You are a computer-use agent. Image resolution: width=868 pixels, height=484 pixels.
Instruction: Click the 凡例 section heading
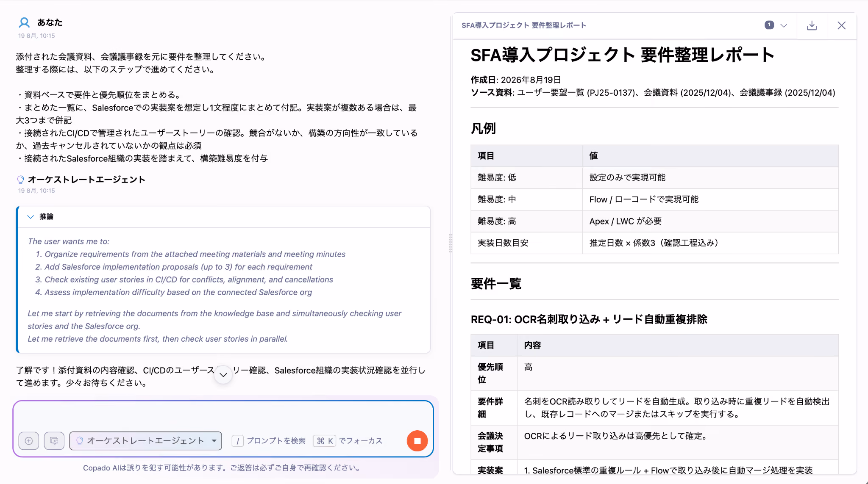[483, 128]
